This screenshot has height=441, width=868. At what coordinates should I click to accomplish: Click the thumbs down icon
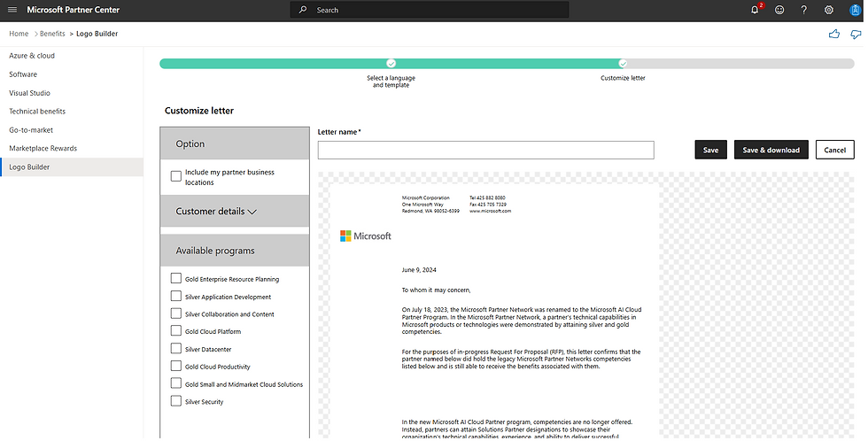[x=856, y=35]
